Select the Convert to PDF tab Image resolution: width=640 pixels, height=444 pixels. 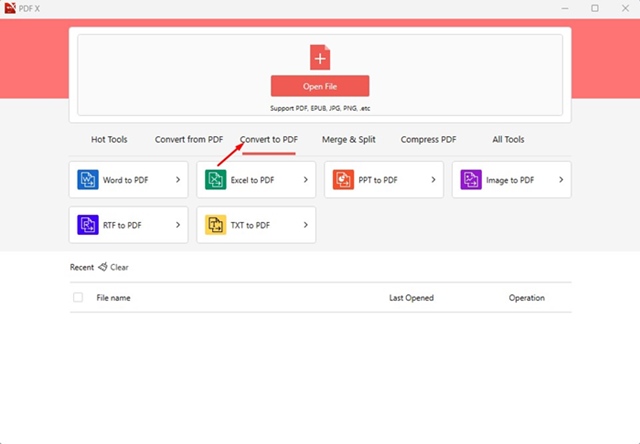coord(269,140)
